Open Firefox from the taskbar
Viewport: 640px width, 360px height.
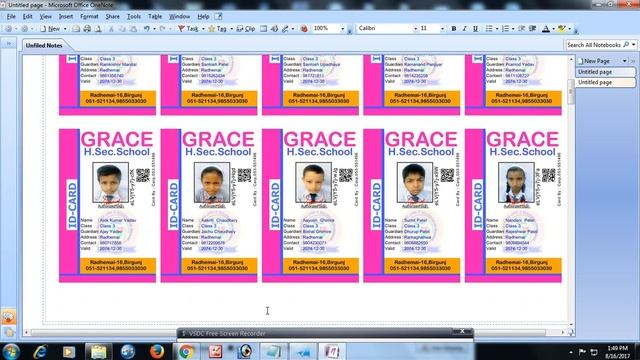pos(157,351)
